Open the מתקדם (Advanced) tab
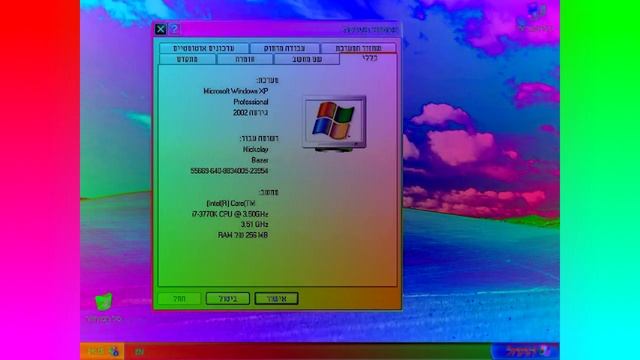 pos(187,59)
